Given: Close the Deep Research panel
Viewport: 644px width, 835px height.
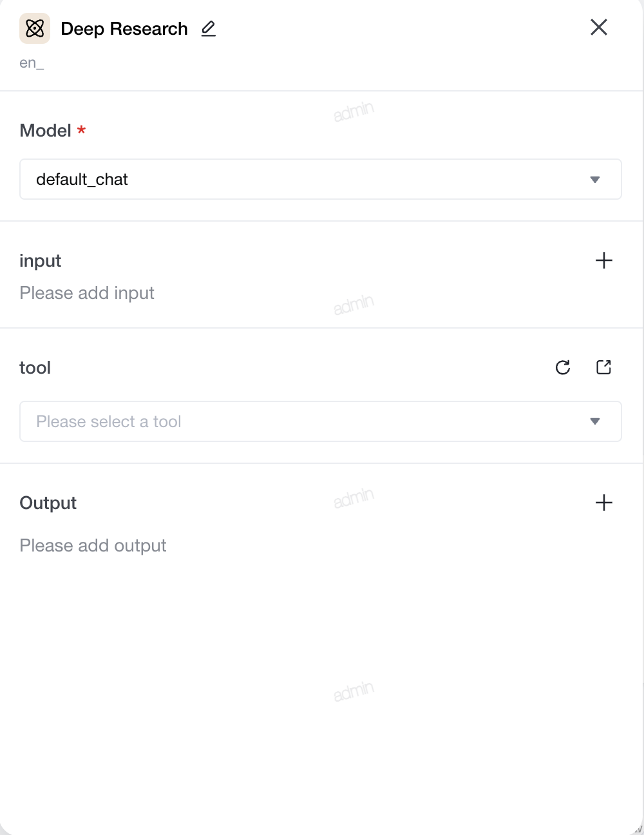Looking at the screenshot, I should pos(599,27).
